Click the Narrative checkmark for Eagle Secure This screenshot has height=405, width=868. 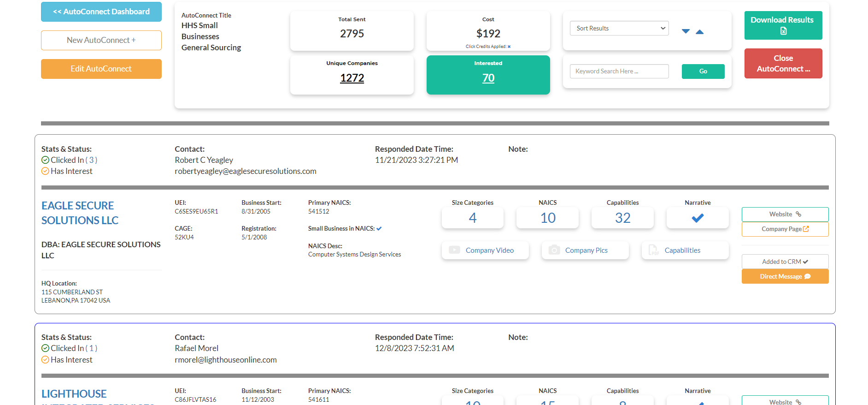(698, 218)
